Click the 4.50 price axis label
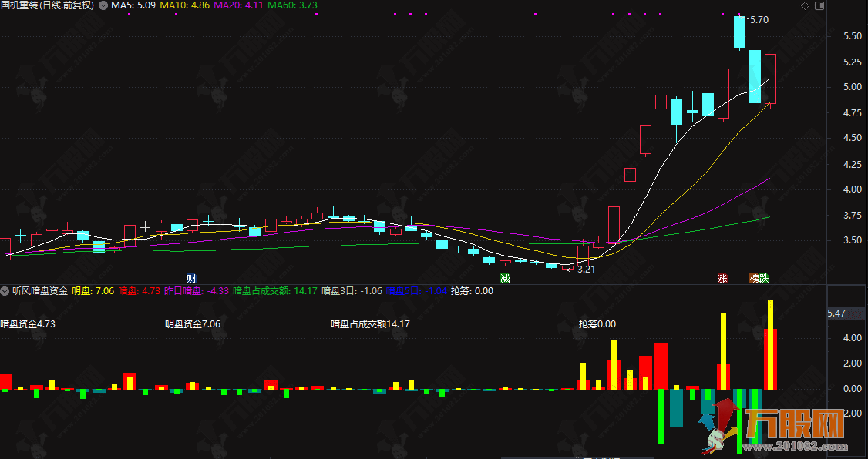868x459 pixels. (x=852, y=139)
